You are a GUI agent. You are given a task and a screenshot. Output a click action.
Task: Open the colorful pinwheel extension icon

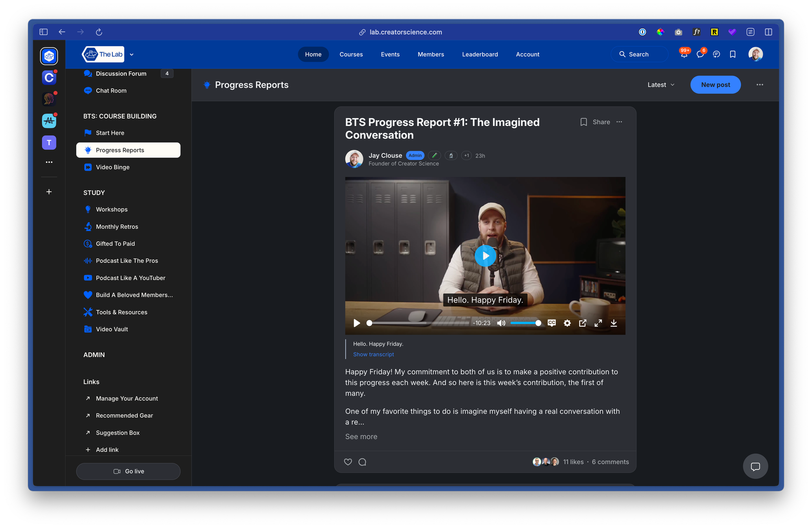click(660, 32)
